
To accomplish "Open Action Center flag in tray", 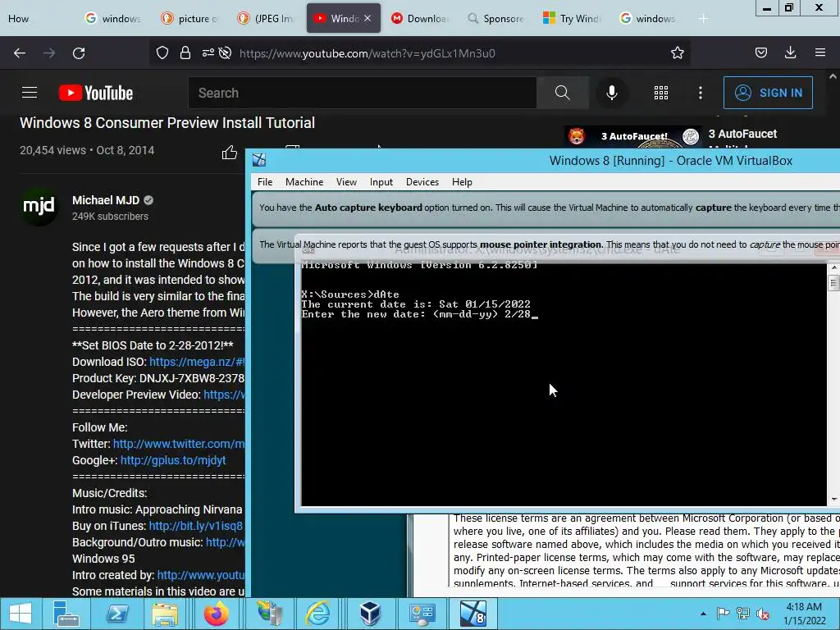I will coord(723,614).
